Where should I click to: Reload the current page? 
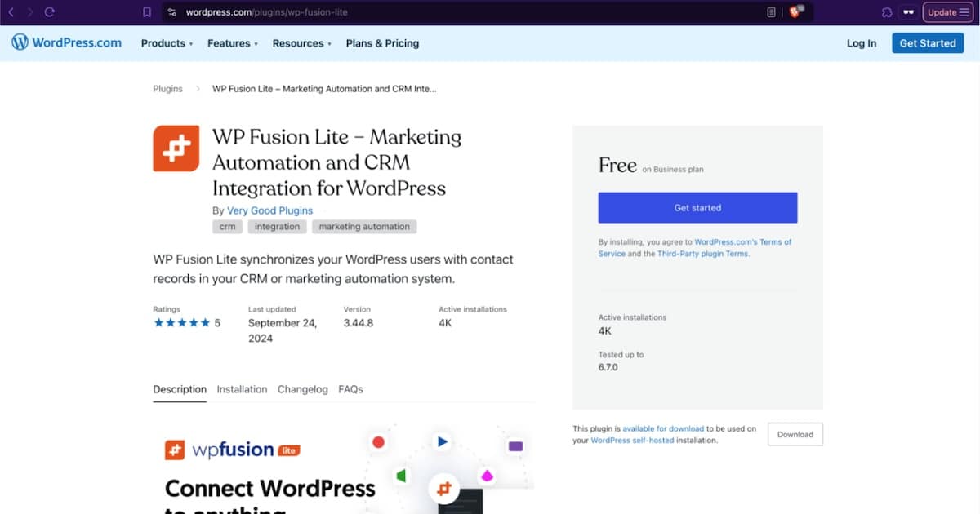51,11
